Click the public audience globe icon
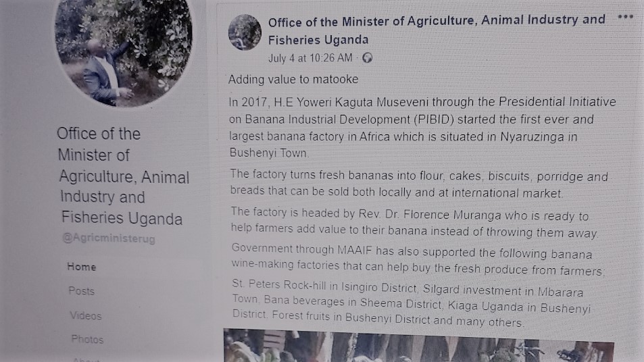The image size is (644, 362). (368, 58)
